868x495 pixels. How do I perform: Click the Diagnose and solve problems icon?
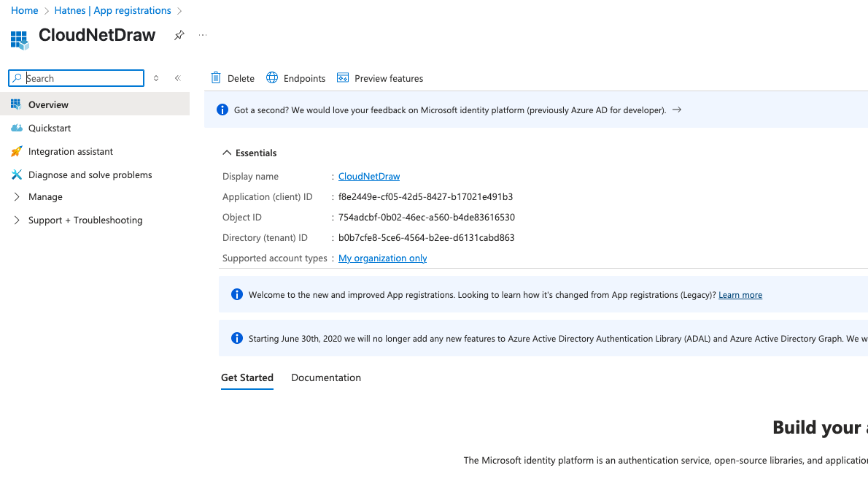(17, 174)
